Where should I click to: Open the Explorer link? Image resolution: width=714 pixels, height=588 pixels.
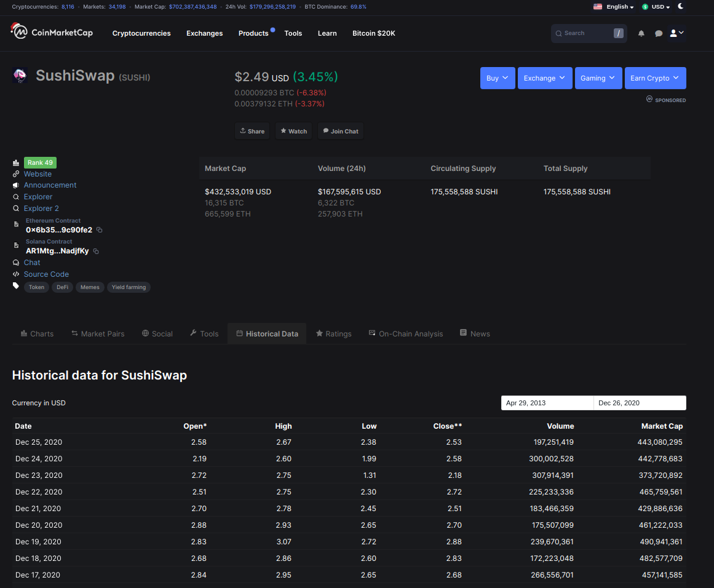pyautogui.click(x=38, y=197)
